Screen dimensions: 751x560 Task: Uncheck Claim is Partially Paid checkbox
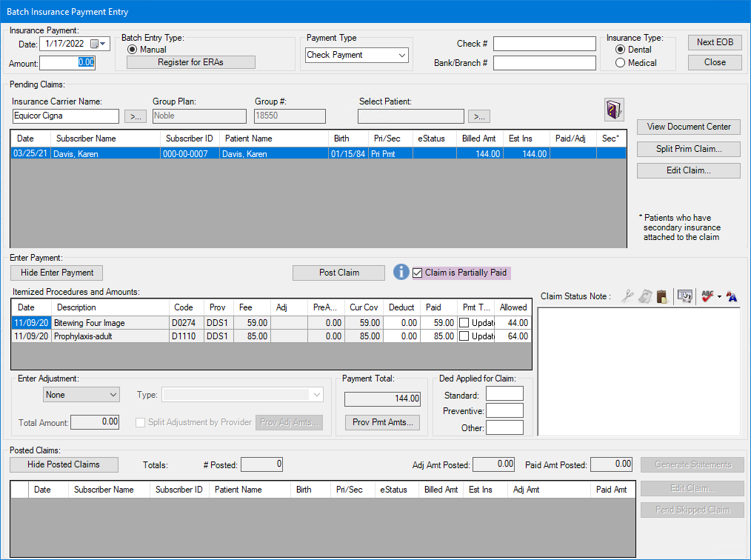pyautogui.click(x=418, y=273)
